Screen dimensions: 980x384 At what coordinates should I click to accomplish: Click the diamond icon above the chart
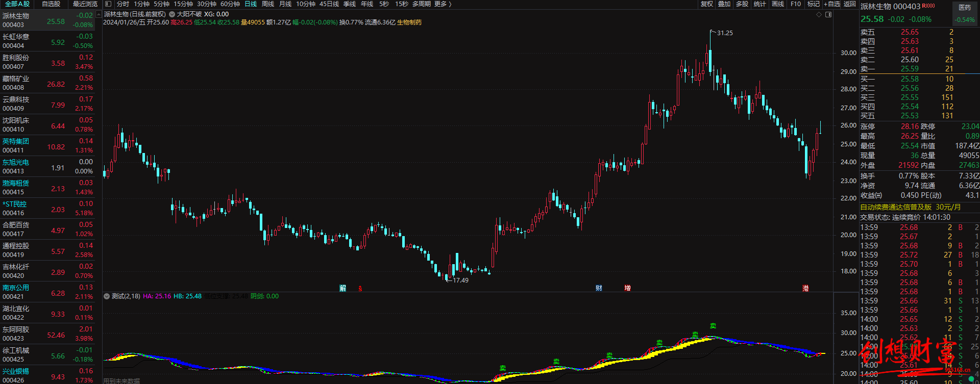[x=819, y=14]
